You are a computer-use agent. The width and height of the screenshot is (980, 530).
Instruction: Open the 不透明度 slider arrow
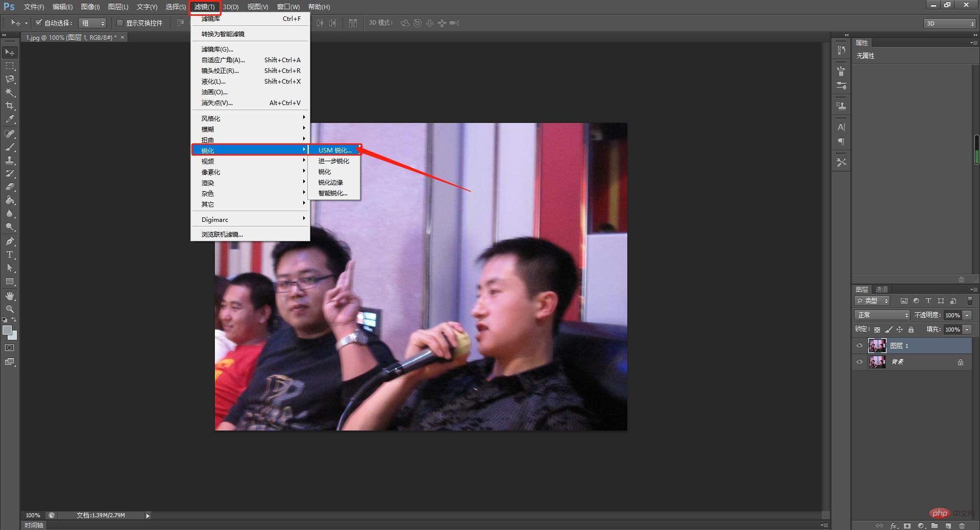(x=967, y=315)
